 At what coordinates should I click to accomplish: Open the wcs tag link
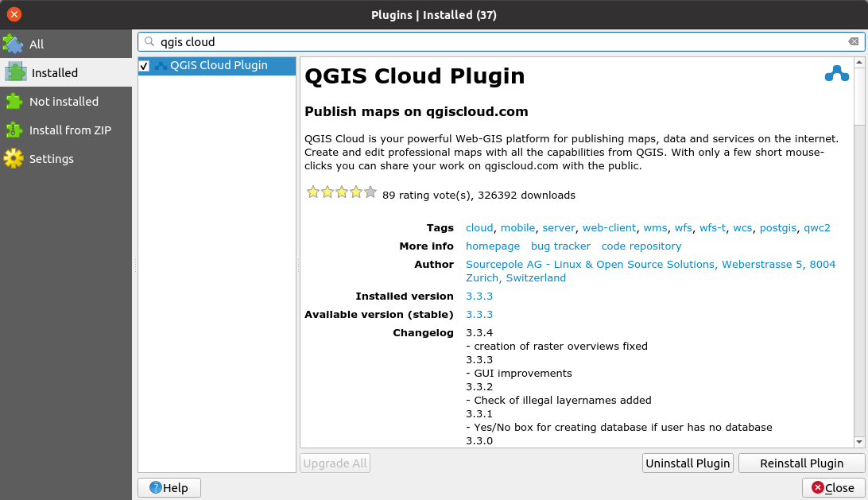[742, 227]
